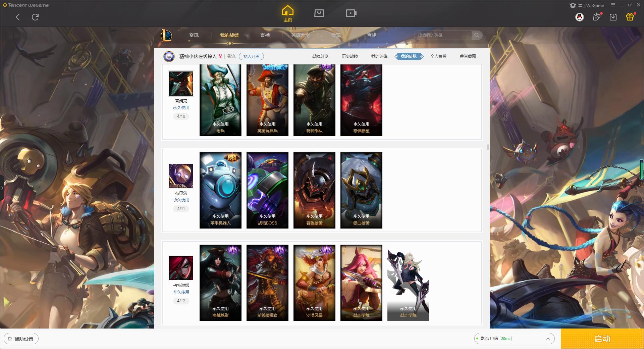
Task: Click the 启动 launch button
Action: [x=602, y=339]
